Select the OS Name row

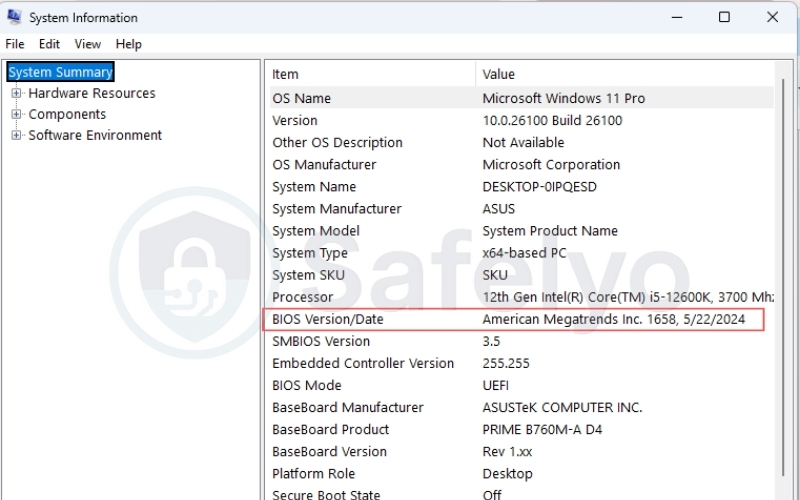coord(301,98)
